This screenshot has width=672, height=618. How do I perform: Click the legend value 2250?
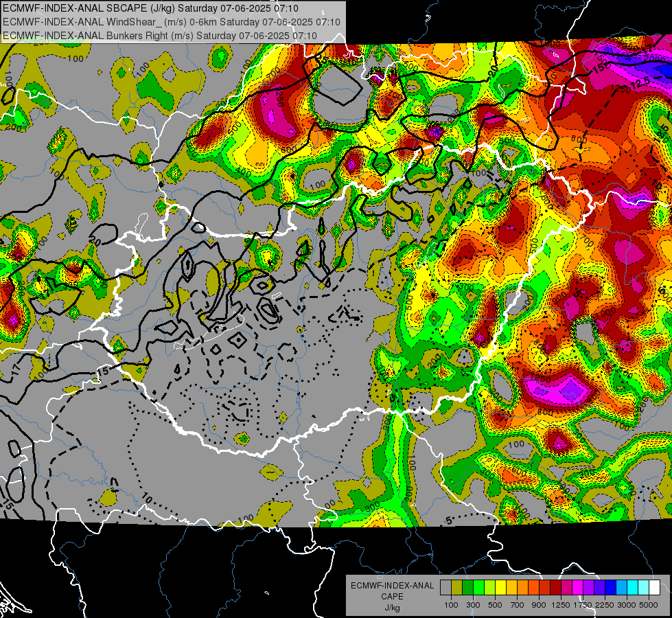[605, 605]
